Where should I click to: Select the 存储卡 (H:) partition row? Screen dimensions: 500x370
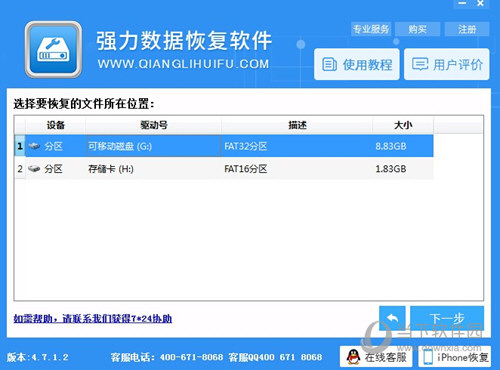coord(224,169)
